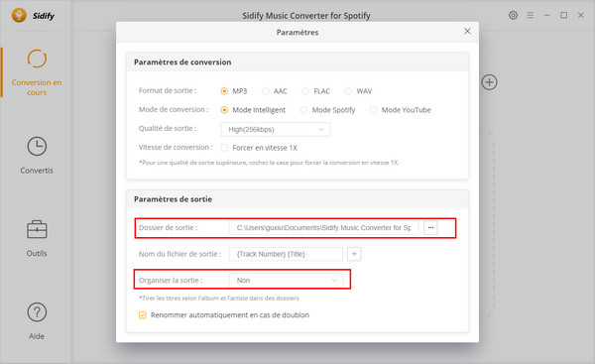Click the Paramètres de conversion heading
Image resolution: width=595 pixels, height=364 pixels.
pyautogui.click(x=182, y=61)
